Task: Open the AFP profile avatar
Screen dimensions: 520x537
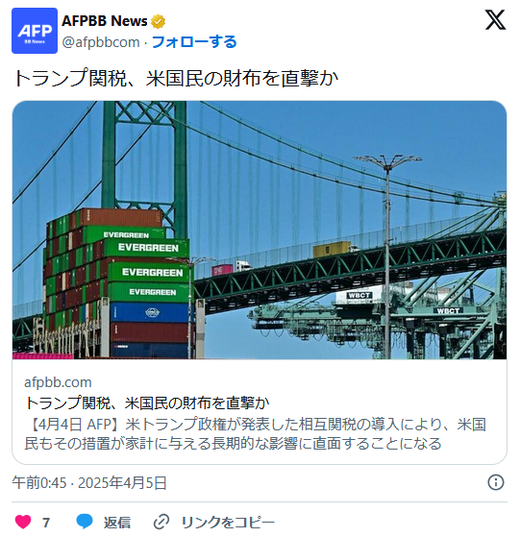Action: click(35, 31)
